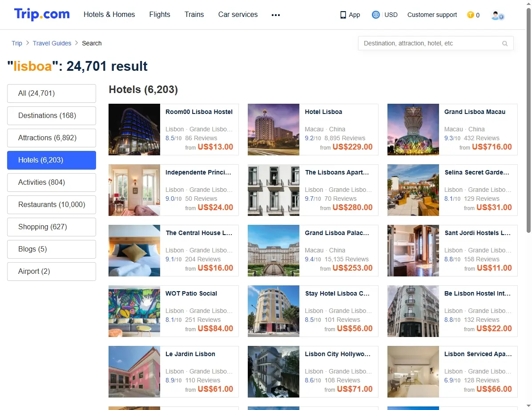Viewport: 532px width, 410px height.
Task: Click the globe language icon
Action: [375, 15]
